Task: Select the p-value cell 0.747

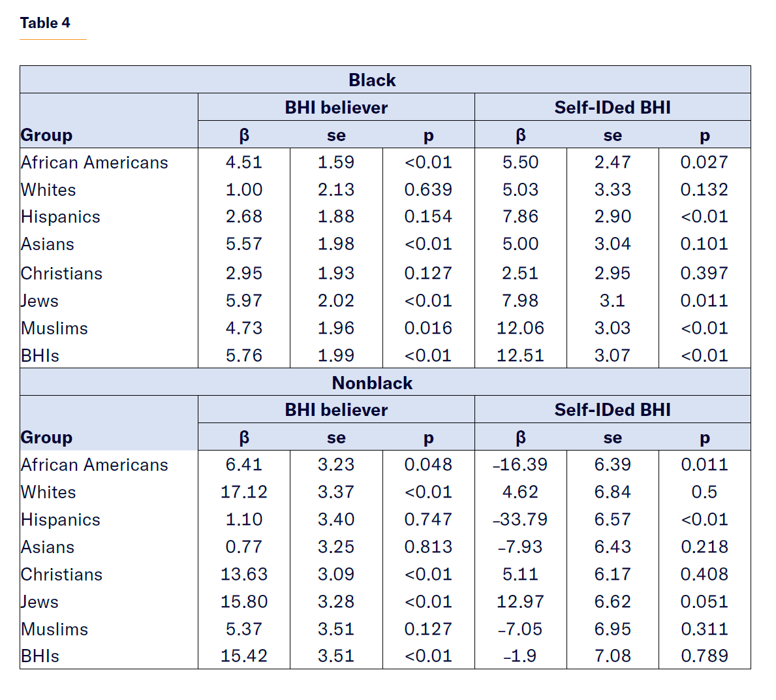Action: click(x=428, y=520)
